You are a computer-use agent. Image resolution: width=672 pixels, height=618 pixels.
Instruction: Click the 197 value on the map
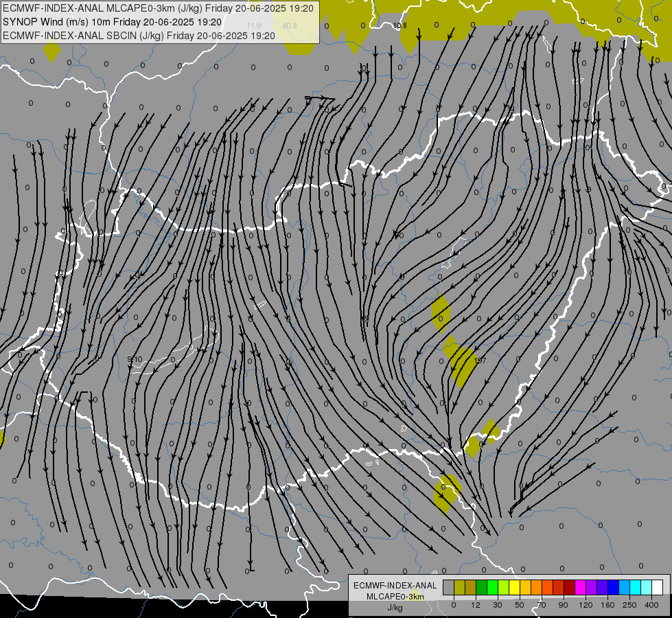point(480,360)
